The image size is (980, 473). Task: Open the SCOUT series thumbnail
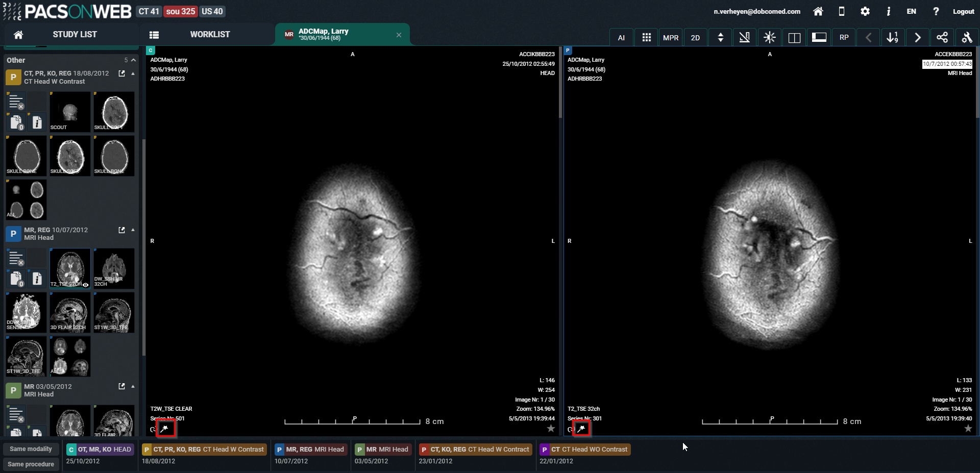(x=70, y=112)
